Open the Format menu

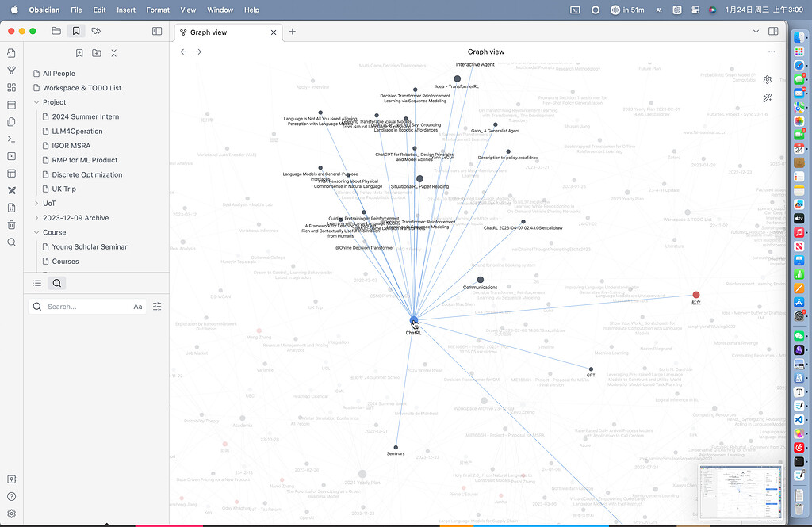[x=158, y=10]
